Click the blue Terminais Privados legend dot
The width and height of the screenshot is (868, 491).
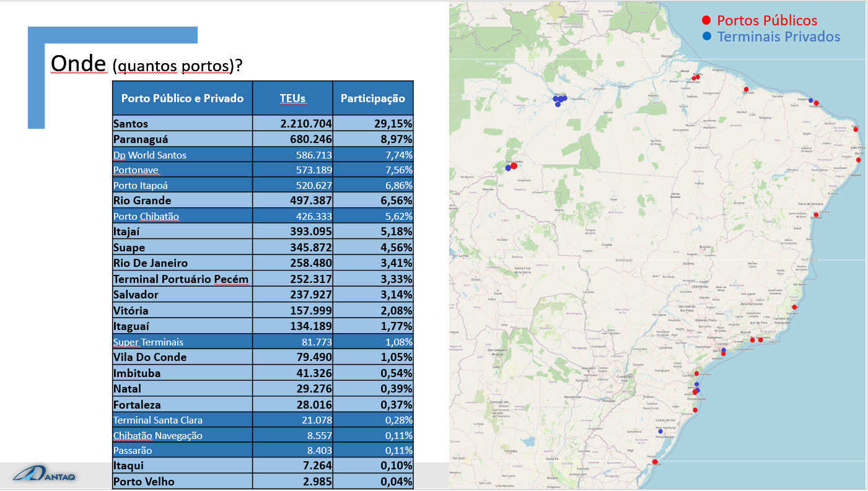(706, 37)
